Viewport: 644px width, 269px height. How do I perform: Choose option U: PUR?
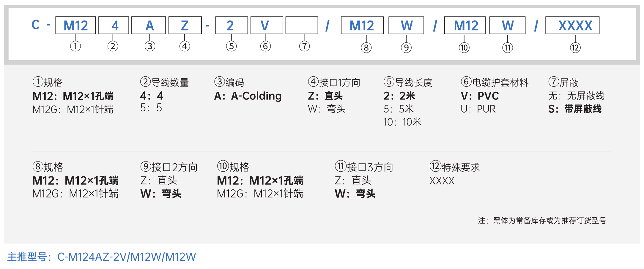tap(478, 109)
